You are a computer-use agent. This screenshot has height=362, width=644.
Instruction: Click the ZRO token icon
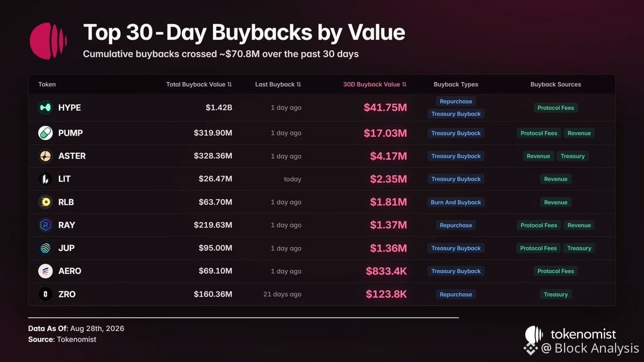pyautogui.click(x=46, y=294)
